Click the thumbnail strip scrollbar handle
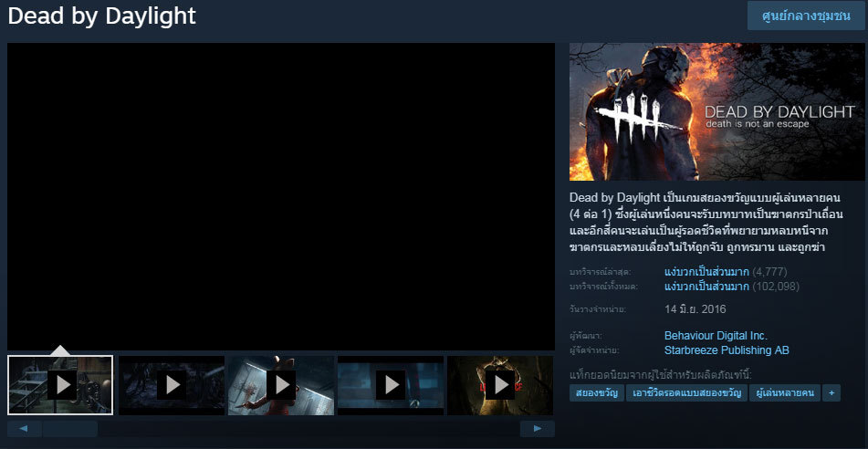The width and height of the screenshot is (868, 449). (70, 429)
